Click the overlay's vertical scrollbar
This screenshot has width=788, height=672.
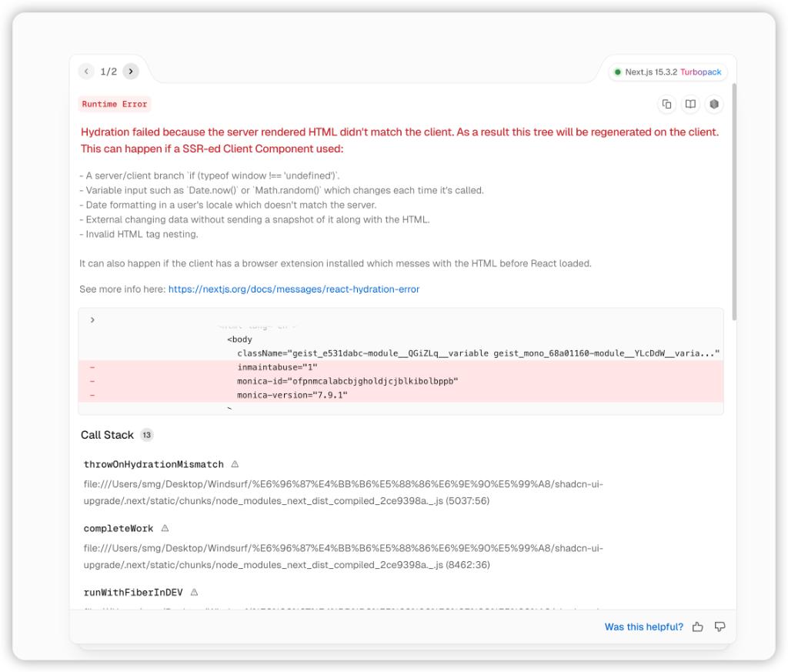(734, 200)
